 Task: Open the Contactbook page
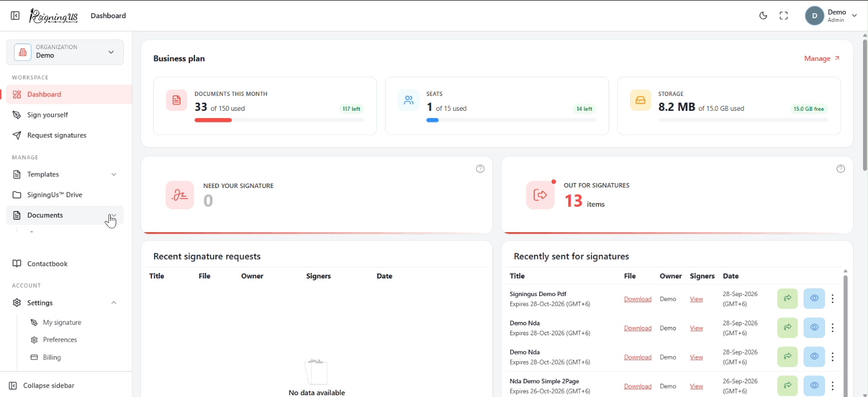(x=65, y=264)
